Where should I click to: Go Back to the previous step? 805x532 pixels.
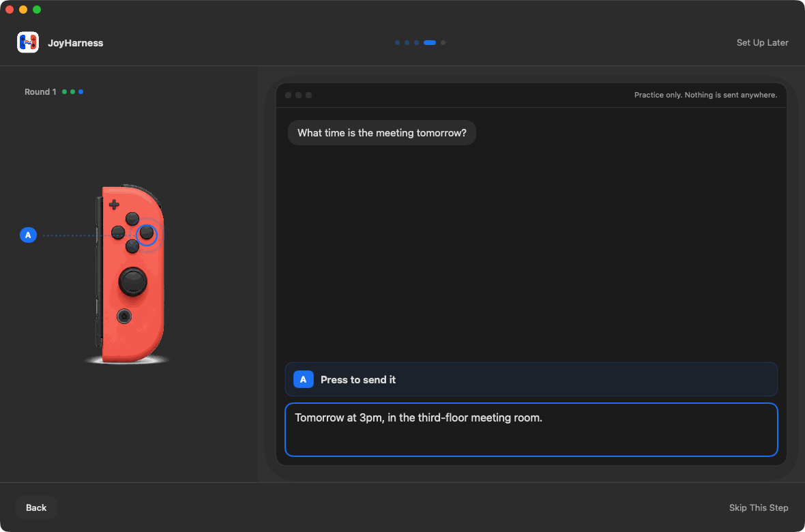pyautogui.click(x=36, y=507)
